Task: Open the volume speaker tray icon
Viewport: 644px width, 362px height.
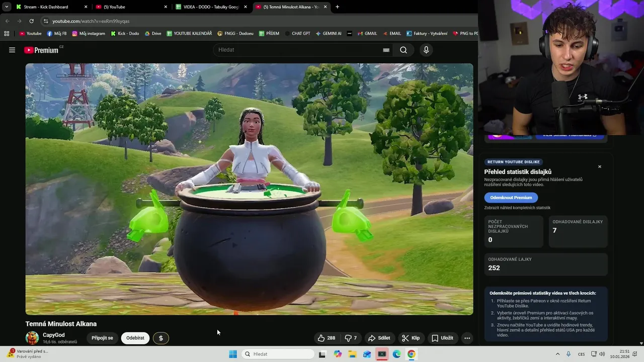Action: (602, 354)
